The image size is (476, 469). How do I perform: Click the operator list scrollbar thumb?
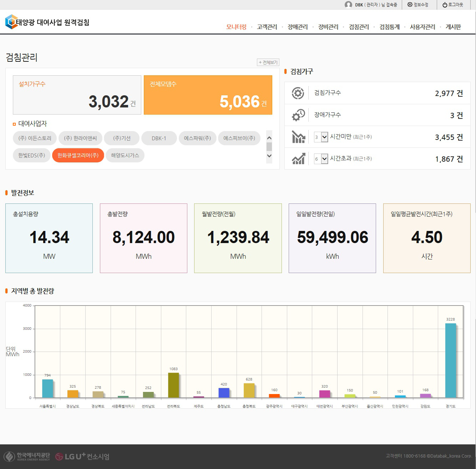point(269,147)
